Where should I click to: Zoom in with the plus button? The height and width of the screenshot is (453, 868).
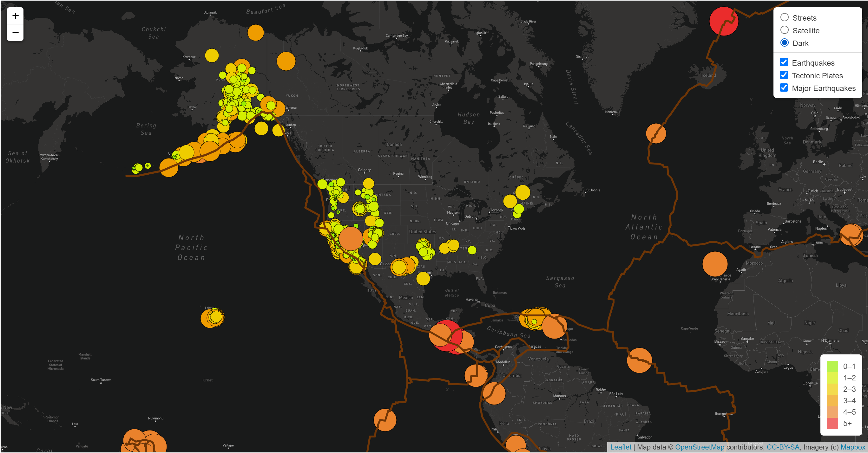pyautogui.click(x=15, y=16)
